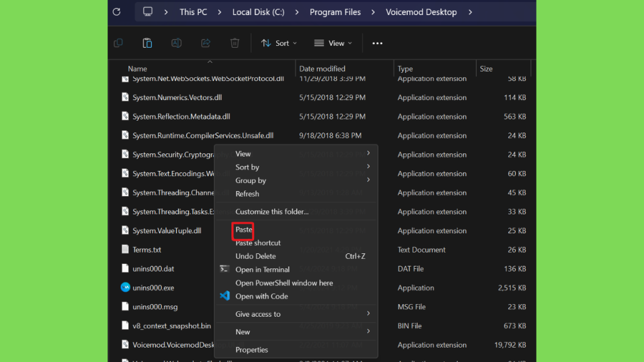This screenshot has height=362, width=644.
Task: Sort files by Size column header
Action: (x=486, y=69)
